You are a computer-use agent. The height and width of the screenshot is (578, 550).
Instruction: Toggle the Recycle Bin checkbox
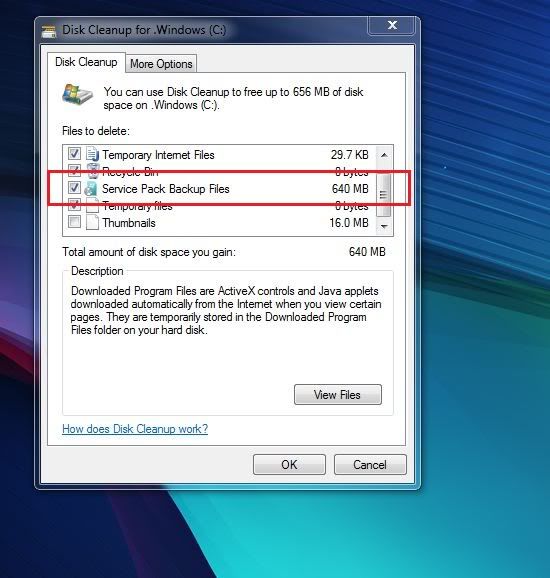74,170
